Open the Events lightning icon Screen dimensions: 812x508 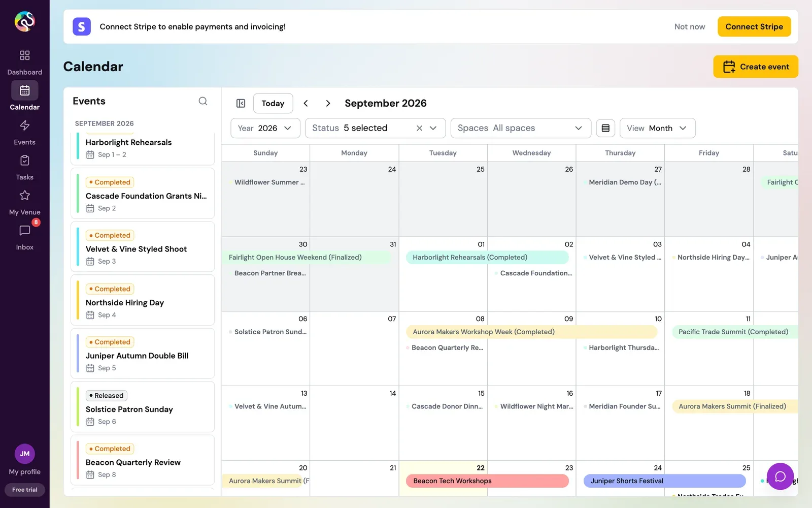[24, 125]
